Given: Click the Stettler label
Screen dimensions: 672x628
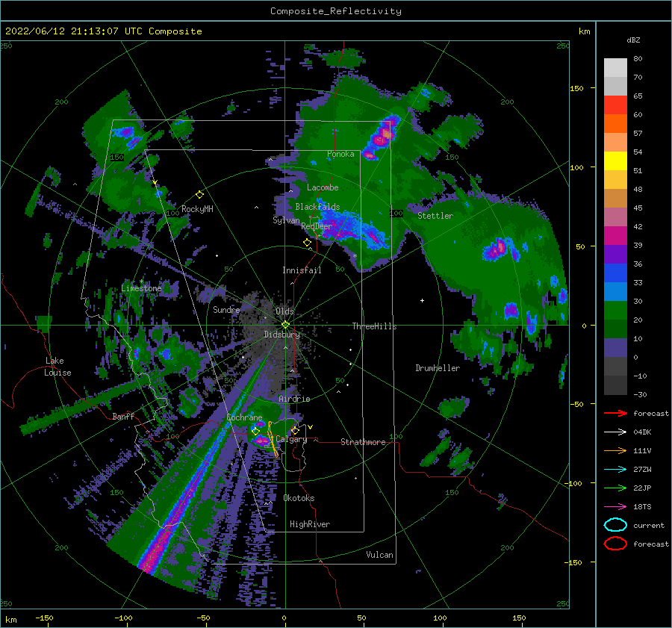Looking at the screenshot, I should tap(435, 216).
